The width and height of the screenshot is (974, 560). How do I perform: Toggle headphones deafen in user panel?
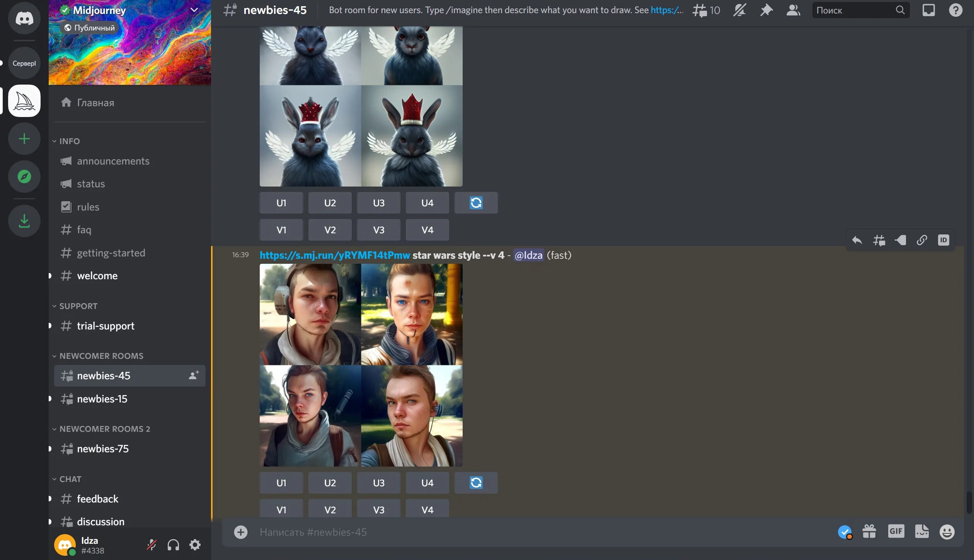click(x=173, y=545)
